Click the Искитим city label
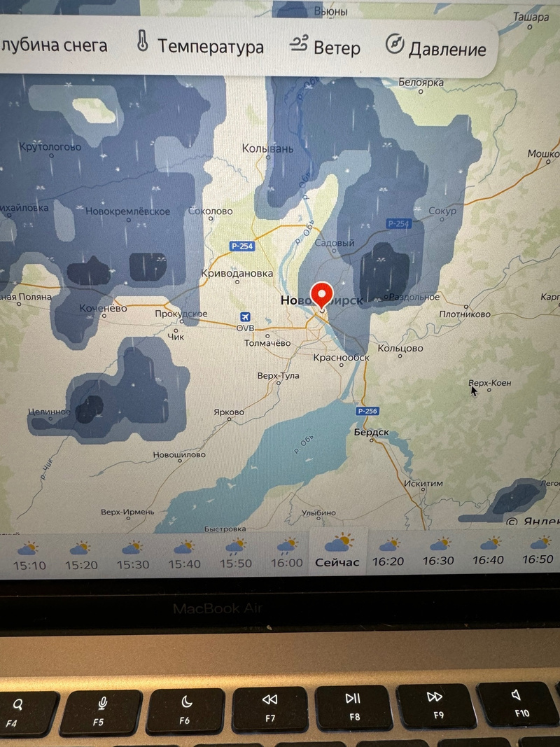Image resolution: width=560 pixels, height=747 pixels. tap(423, 483)
